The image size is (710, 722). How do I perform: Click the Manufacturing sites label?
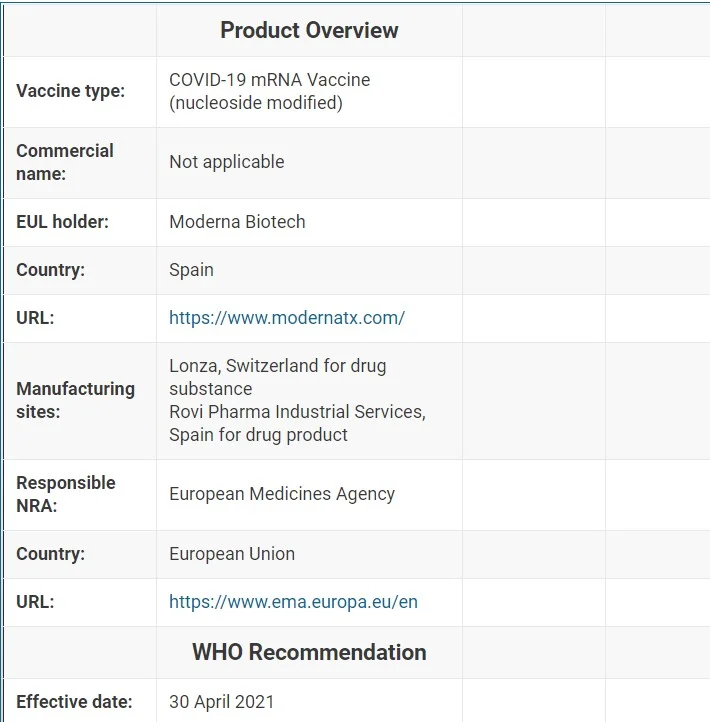tap(75, 400)
